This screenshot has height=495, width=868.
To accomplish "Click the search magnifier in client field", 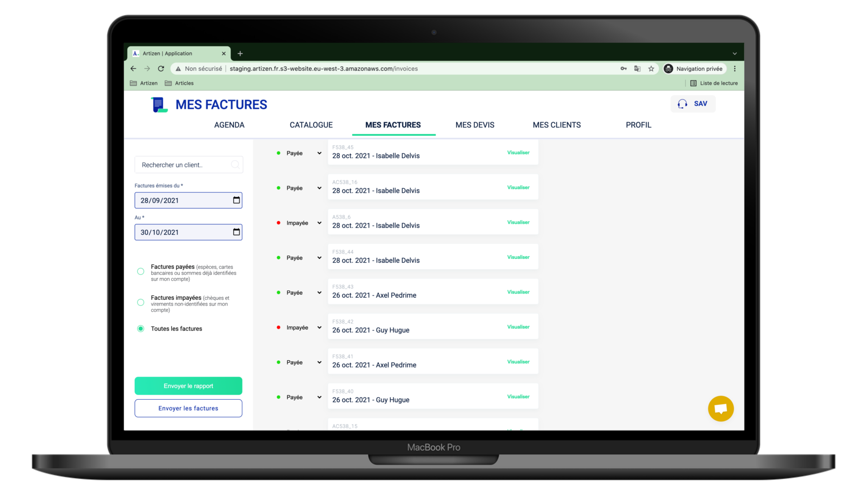I will 235,165.
